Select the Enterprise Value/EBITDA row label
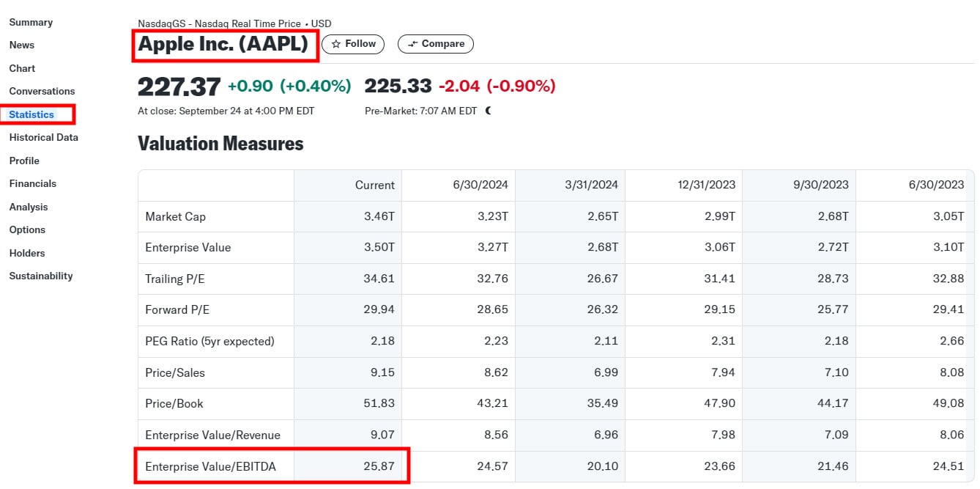Viewport: 980px width, 489px height. coord(210,466)
